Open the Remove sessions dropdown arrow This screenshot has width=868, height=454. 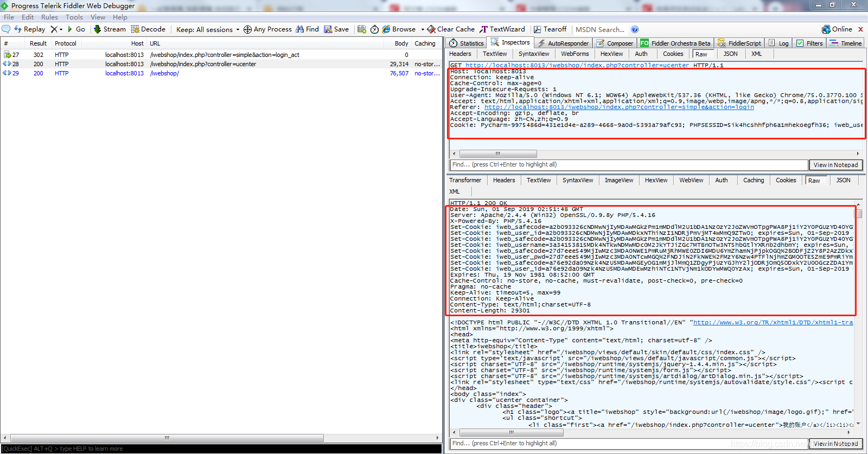(x=61, y=29)
